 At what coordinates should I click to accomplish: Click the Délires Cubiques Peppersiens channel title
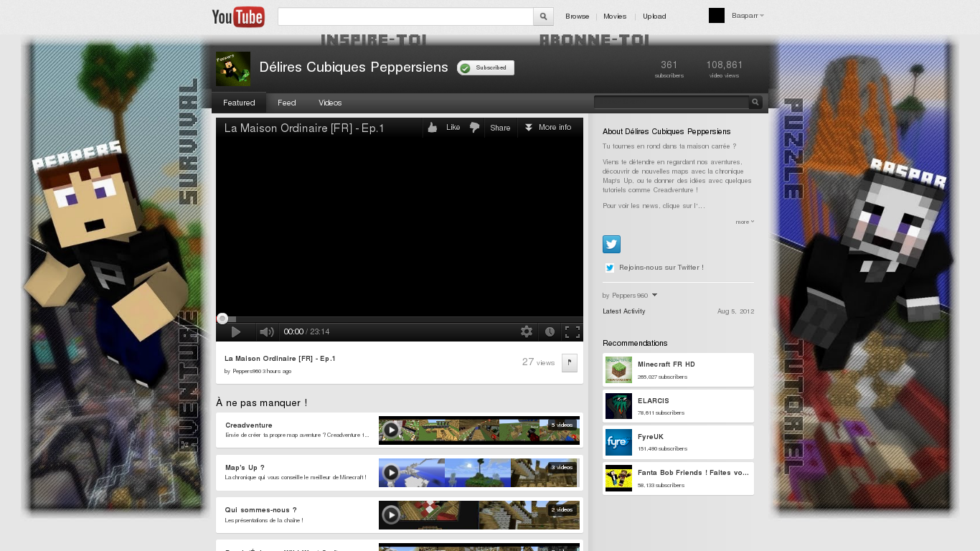tap(354, 67)
